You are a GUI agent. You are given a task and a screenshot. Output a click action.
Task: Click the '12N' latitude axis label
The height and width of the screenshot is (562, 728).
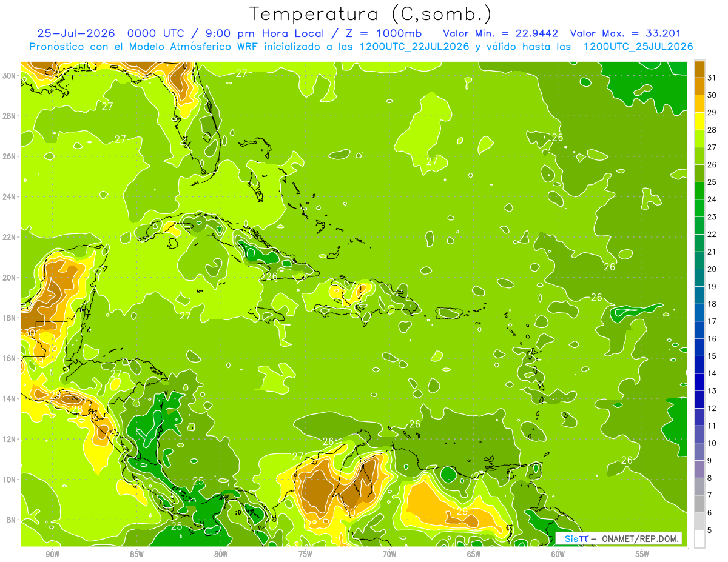10,439
